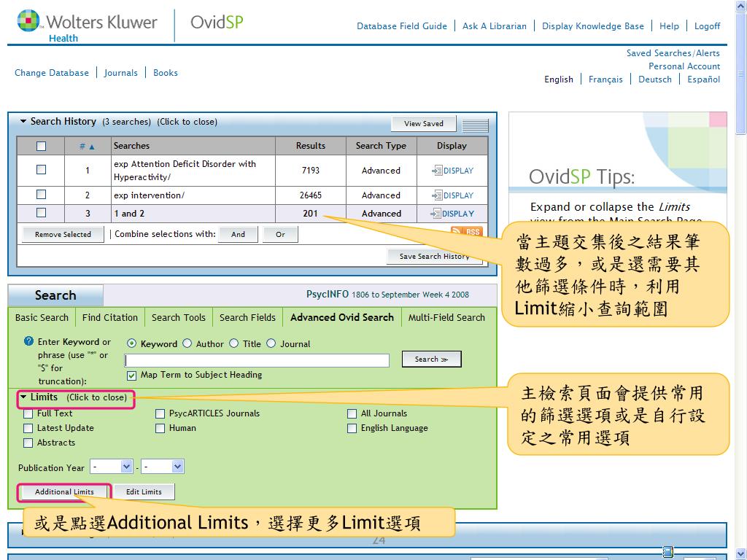The height and width of the screenshot is (560, 747).
Task: Click the search keyword input field
Action: pyautogui.click(x=257, y=360)
